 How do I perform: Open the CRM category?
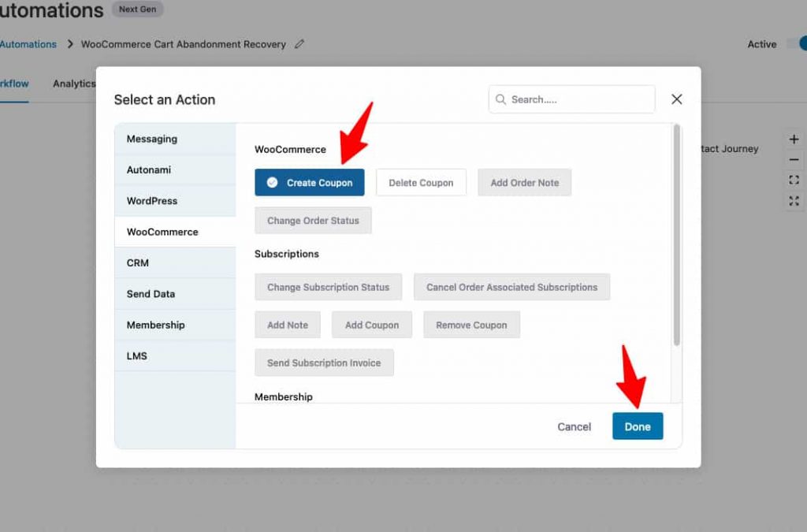pyautogui.click(x=176, y=263)
